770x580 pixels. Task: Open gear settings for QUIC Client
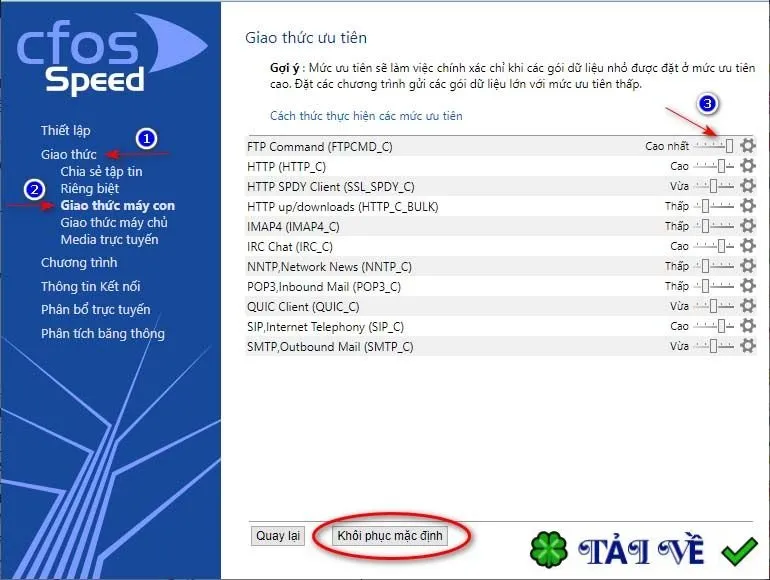pyautogui.click(x=747, y=306)
